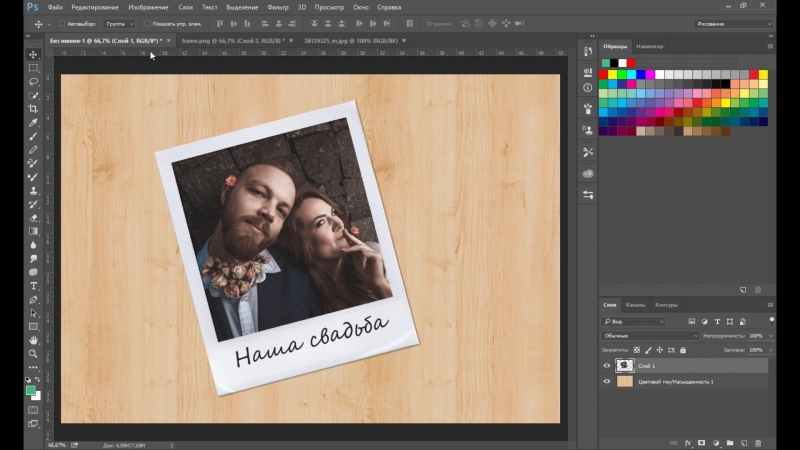Pick the bright red swatch in Образцы
The height and width of the screenshot is (450, 800).
pos(605,74)
